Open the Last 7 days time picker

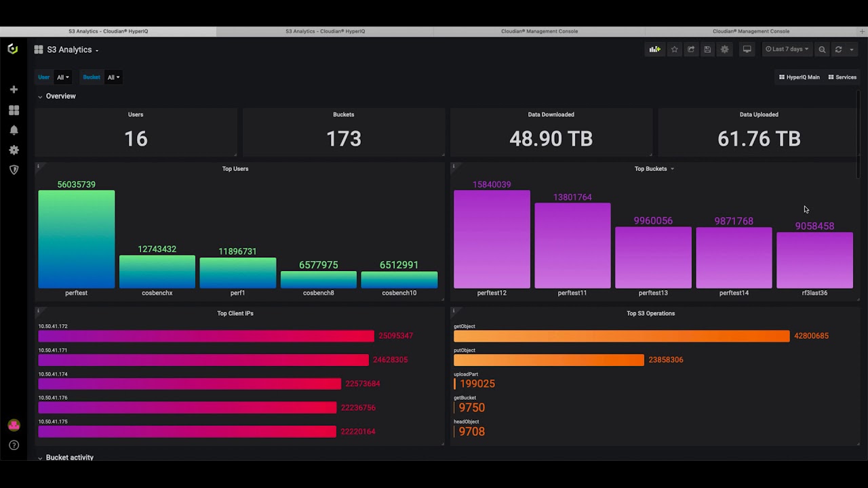(x=787, y=49)
